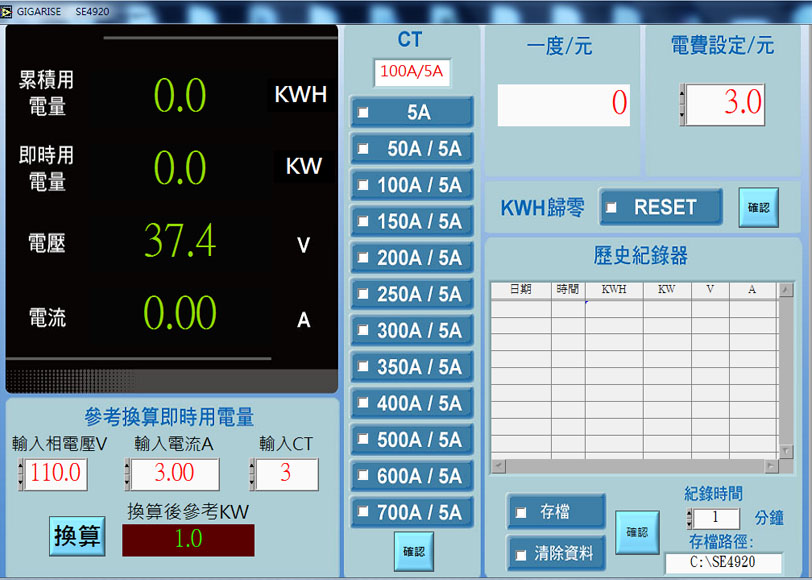The height and width of the screenshot is (580, 812).
Task: Click the GIGARISE app icon in title bar
Action: point(6,11)
